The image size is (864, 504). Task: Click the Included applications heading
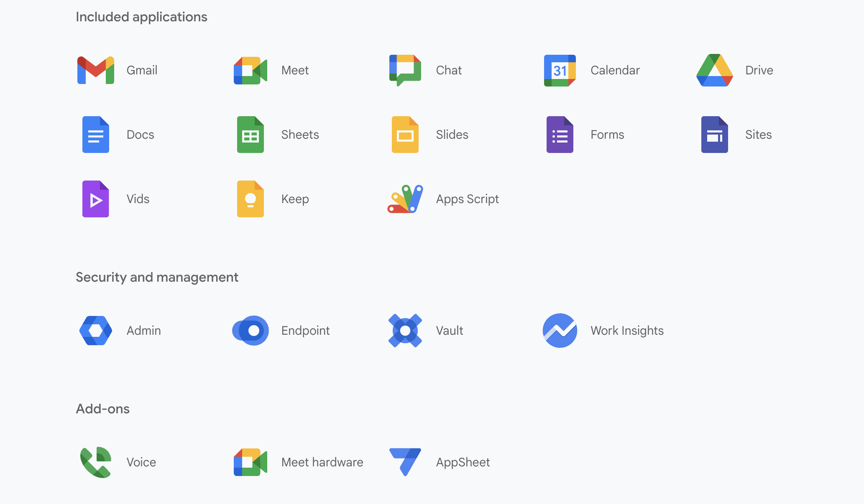tap(142, 17)
